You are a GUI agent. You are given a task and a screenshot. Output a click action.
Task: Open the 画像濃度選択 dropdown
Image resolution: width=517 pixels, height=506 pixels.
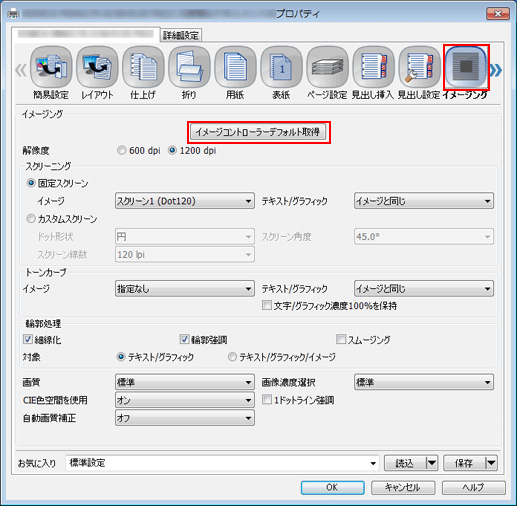(x=424, y=382)
